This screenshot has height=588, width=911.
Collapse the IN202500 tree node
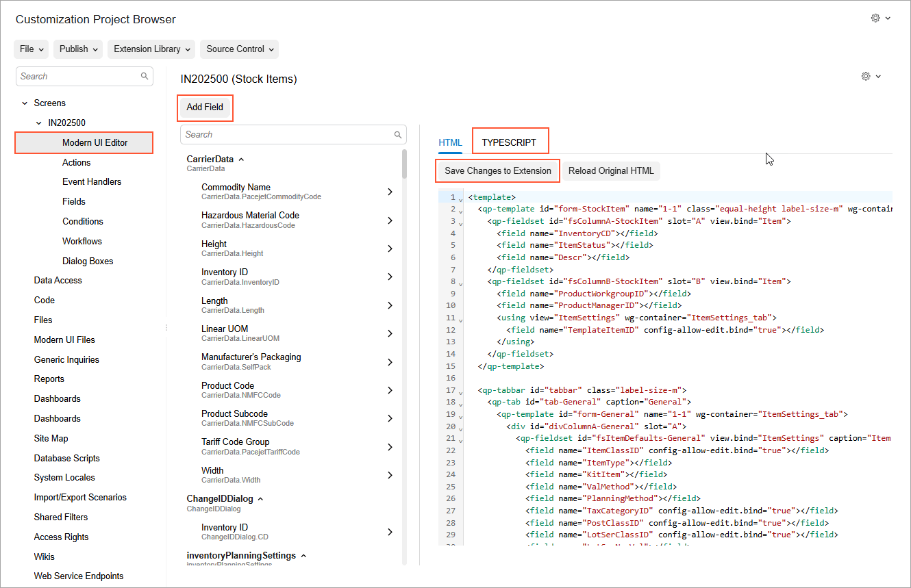coord(39,123)
